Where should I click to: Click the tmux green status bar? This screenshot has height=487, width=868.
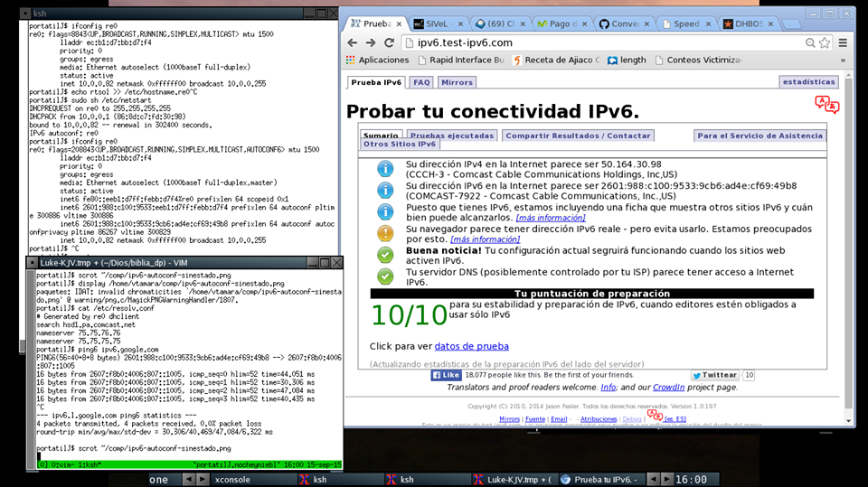pos(189,464)
